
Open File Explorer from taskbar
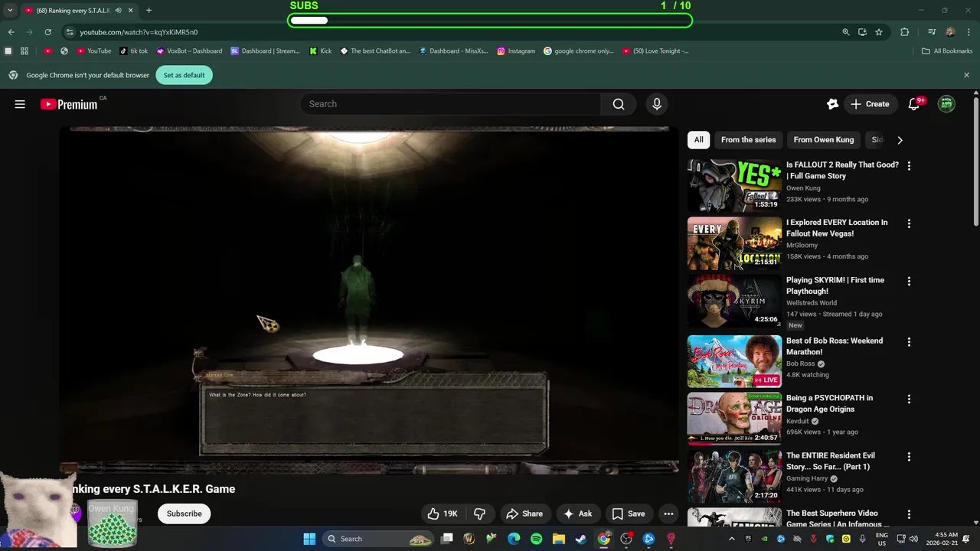(559, 539)
